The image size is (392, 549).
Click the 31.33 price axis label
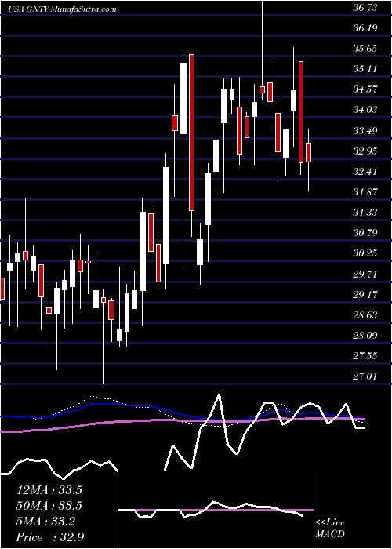tap(365, 213)
